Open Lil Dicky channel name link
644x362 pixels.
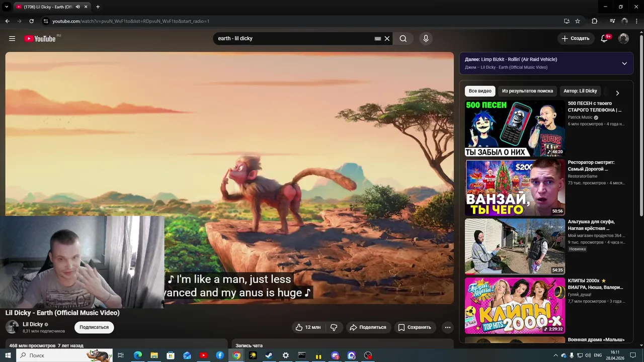[x=33, y=324]
